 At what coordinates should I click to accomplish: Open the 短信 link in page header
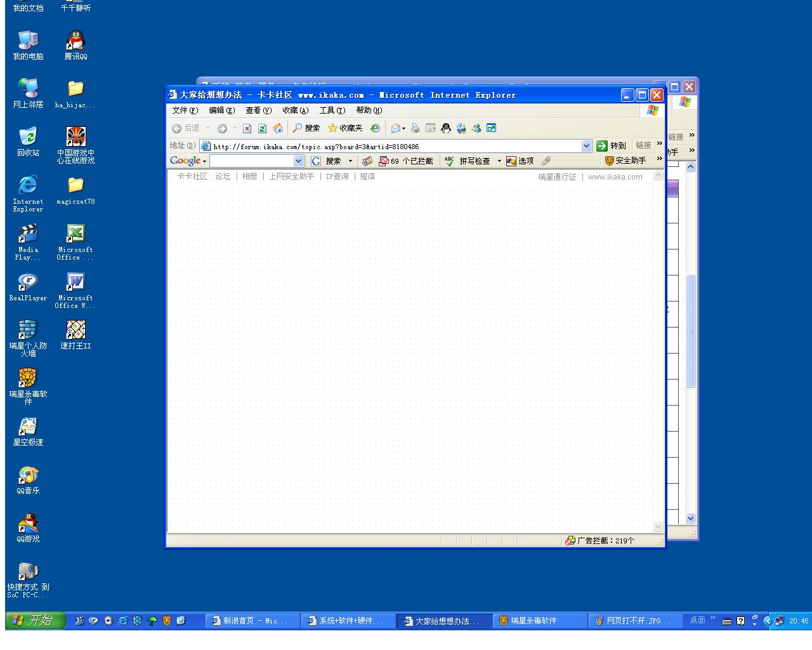point(367,176)
